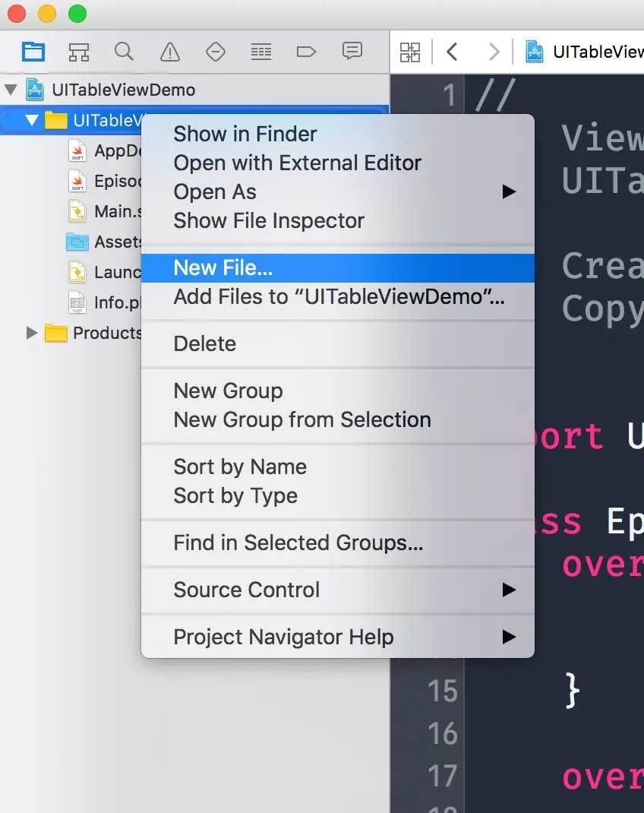Click line number 16 in the gutter
This screenshot has width=644, height=813.
tap(443, 734)
